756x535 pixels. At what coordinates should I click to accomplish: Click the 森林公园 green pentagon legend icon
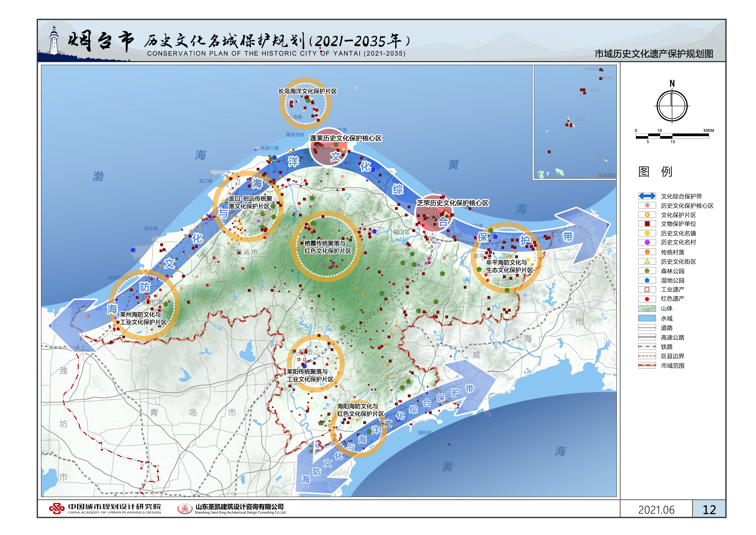(x=647, y=271)
